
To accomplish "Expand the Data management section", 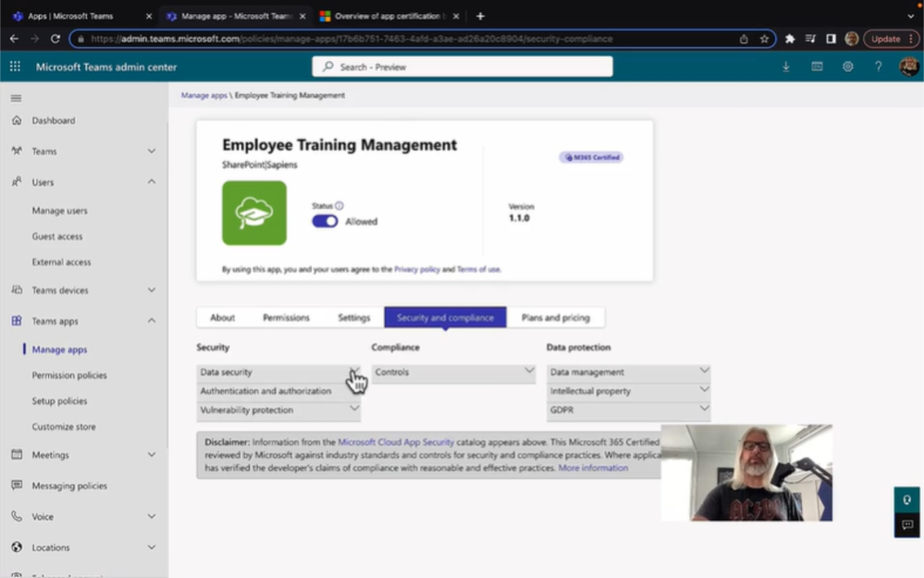I will tap(628, 372).
